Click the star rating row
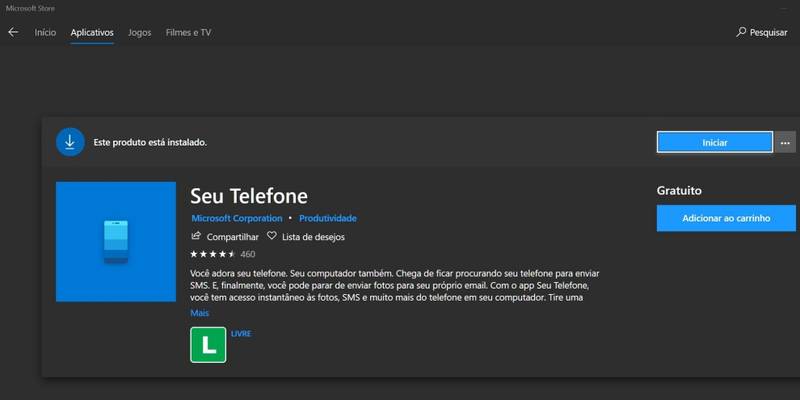800x400 pixels. pyautogui.click(x=213, y=254)
